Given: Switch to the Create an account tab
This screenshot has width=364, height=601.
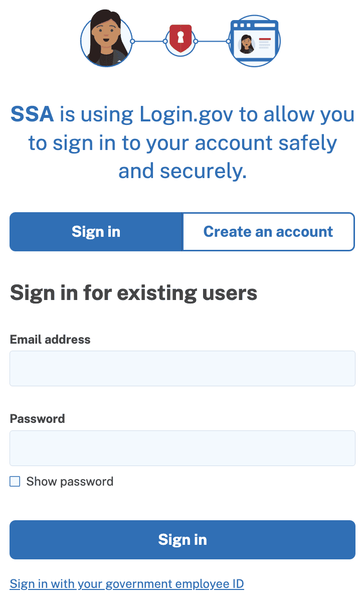Looking at the screenshot, I should (x=268, y=231).
